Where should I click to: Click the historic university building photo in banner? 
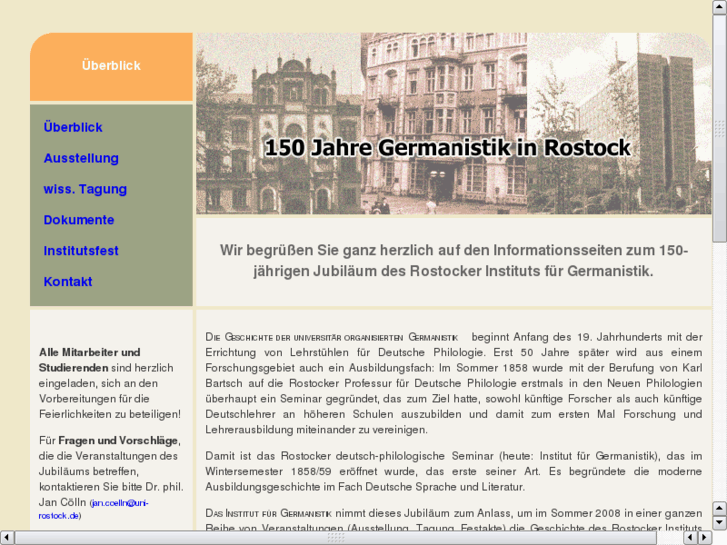278,123
